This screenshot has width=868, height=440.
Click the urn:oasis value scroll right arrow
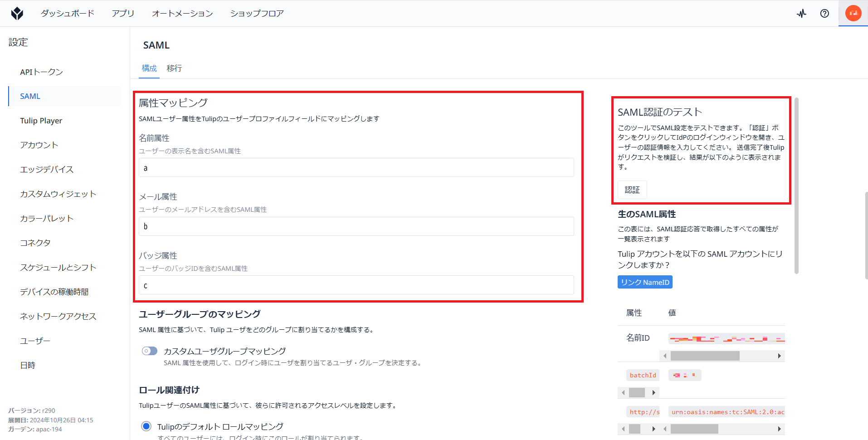click(780, 429)
